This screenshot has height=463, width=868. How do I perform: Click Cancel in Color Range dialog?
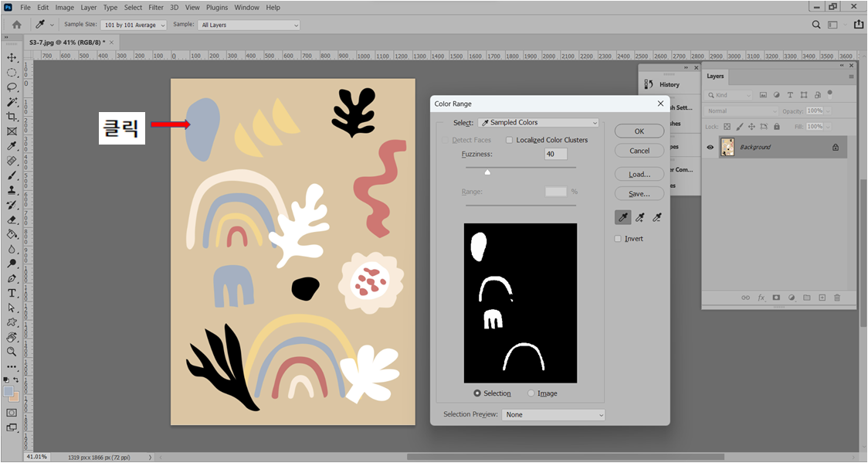[x=639, y=151]
